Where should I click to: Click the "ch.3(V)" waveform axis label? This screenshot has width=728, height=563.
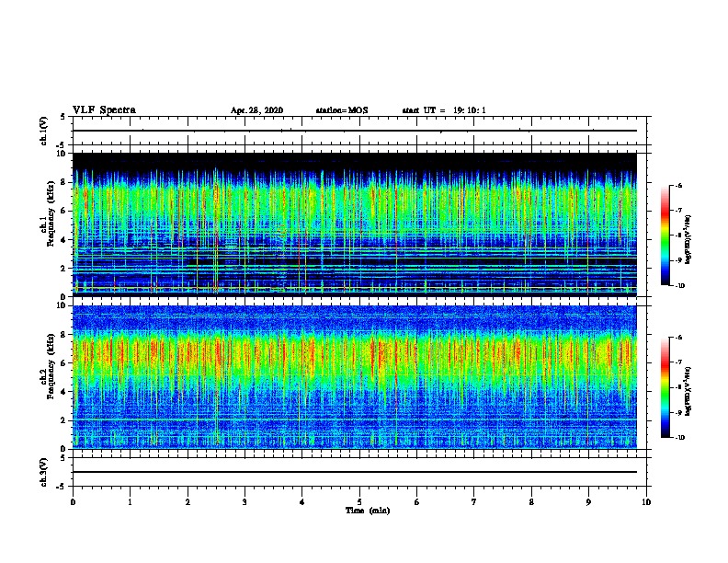coord(44,472)
